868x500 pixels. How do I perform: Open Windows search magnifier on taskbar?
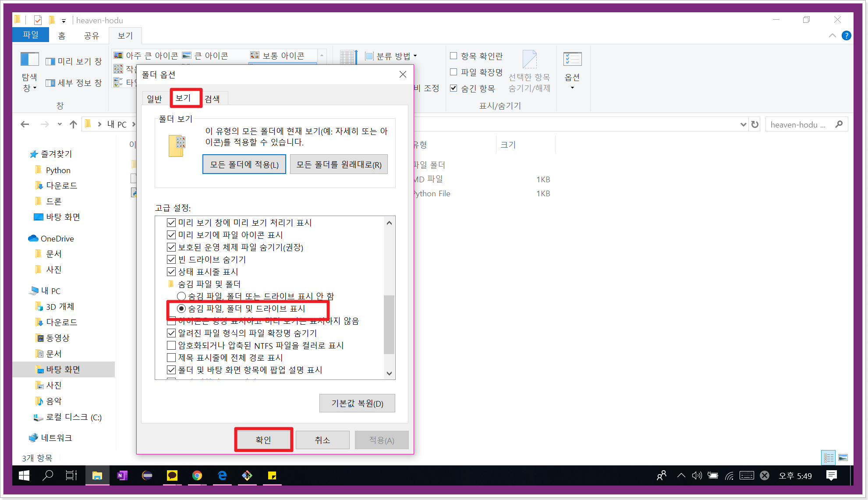47,475
